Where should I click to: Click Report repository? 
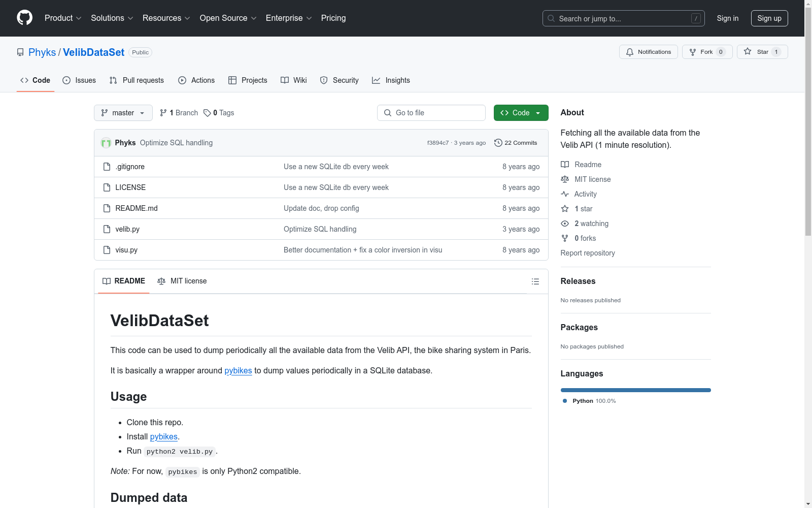tap(588, 253)
